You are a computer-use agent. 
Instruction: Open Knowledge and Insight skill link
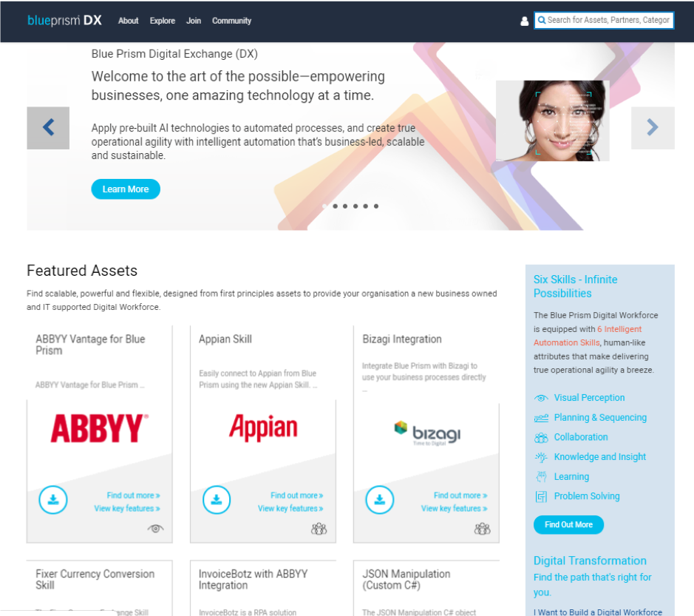click(x=599, y=457)
